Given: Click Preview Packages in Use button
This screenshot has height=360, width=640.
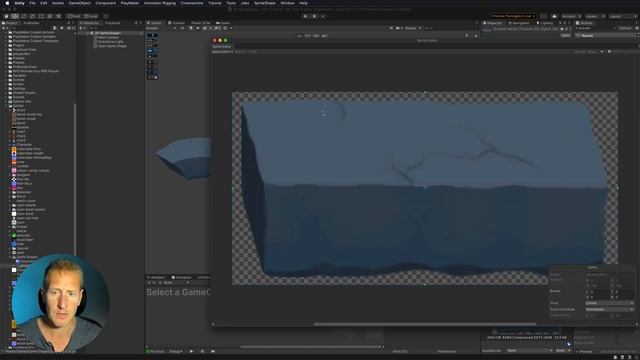Looking at the screenshot, I should 513,16.
